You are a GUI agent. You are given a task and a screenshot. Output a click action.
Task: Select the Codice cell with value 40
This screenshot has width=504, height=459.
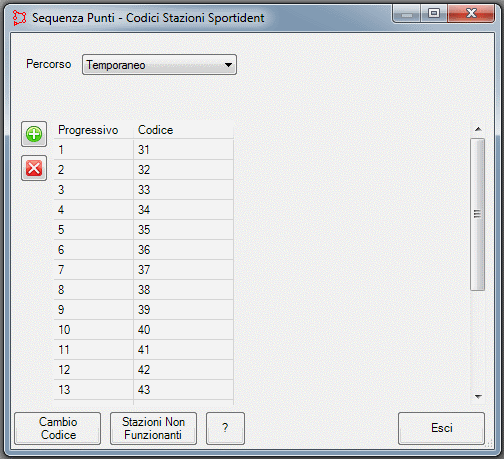(x=183, y=330)
